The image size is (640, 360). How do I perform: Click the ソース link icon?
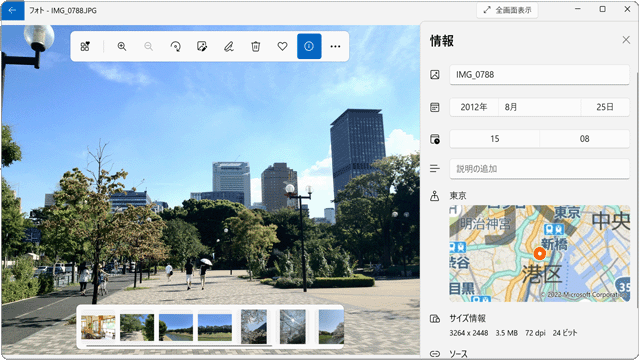435,353
